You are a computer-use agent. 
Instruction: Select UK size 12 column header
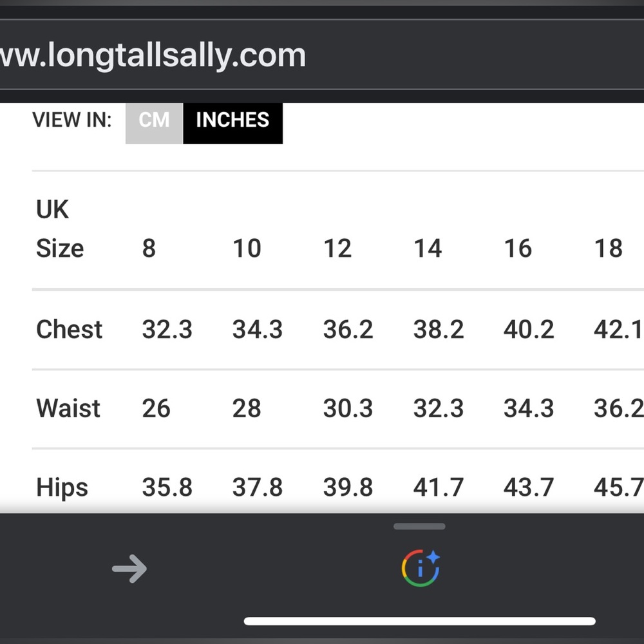[337, 248]
